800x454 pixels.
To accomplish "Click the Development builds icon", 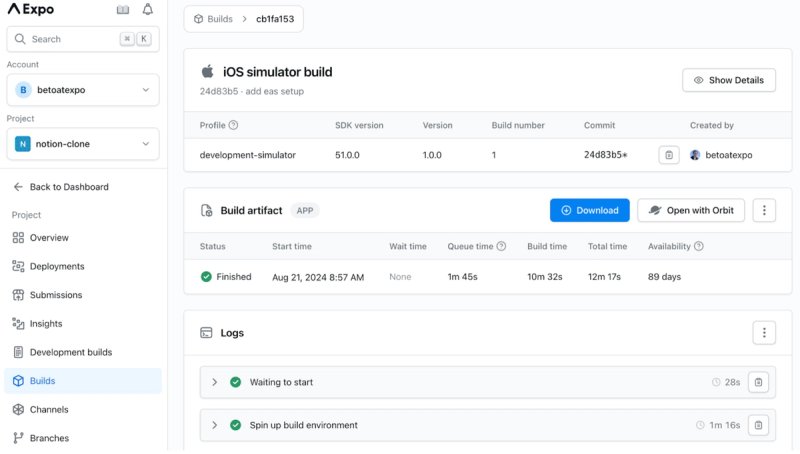I will (x=18, y=352).
